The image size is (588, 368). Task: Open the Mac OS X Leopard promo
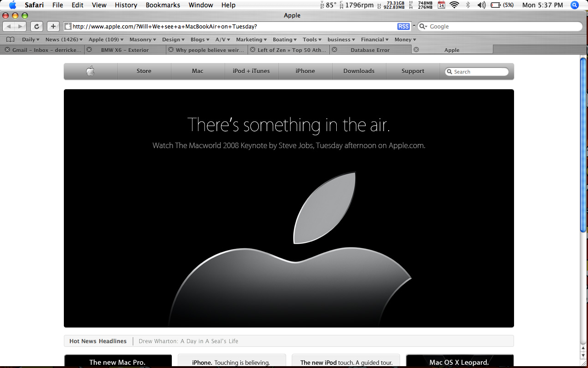pos(459,361)
